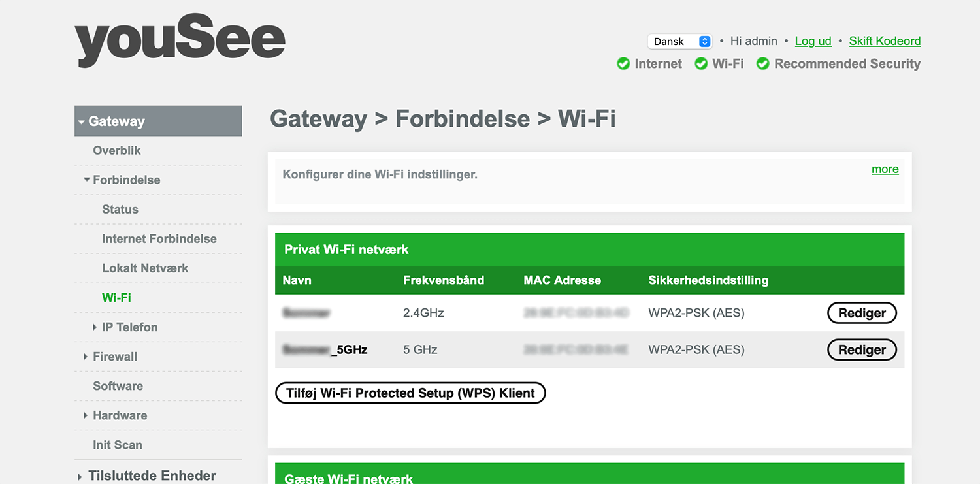Collapse the Forbindelse submenu arrow

87,180
